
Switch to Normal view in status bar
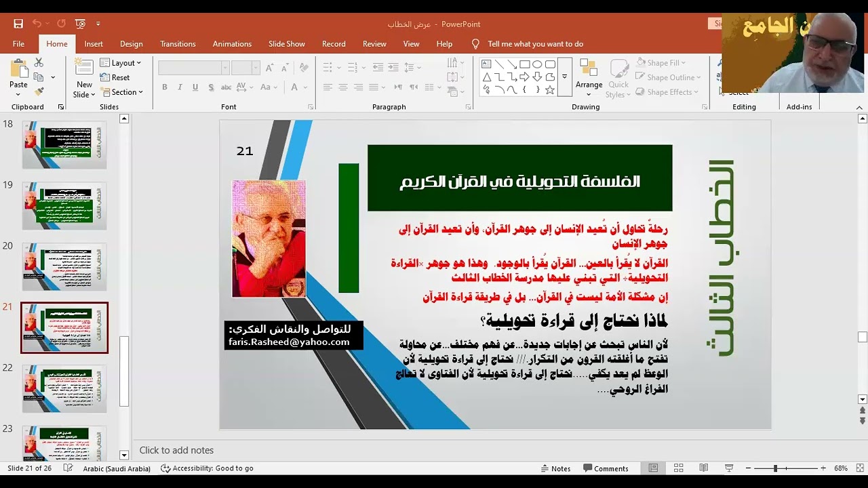653,468
